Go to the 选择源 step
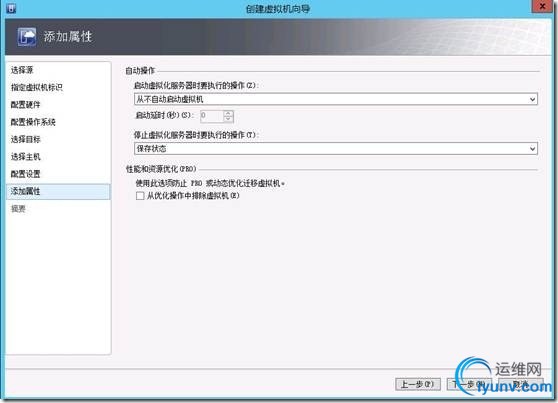 (22, 70)
